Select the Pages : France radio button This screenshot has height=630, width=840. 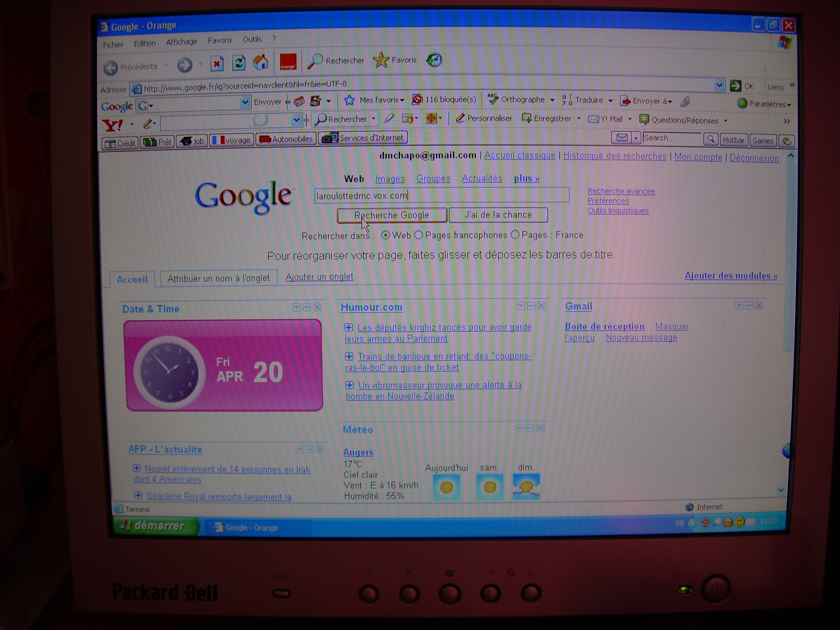click(515, 234)
